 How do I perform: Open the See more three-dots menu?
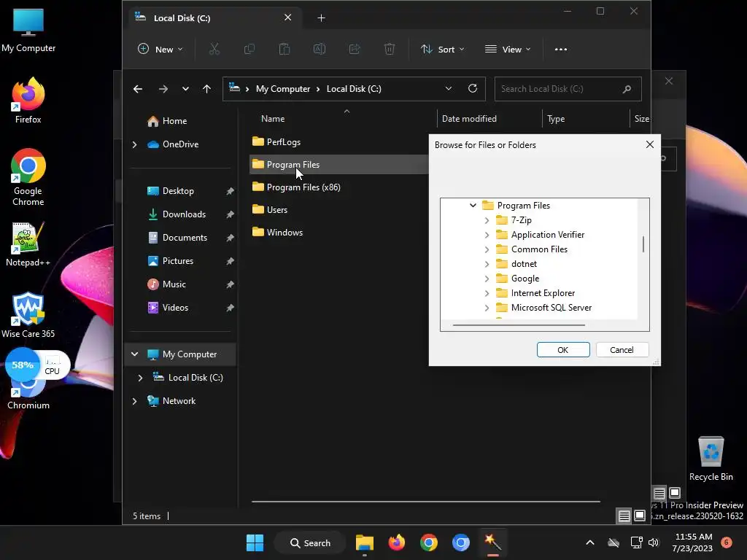[x=561, y=49]
